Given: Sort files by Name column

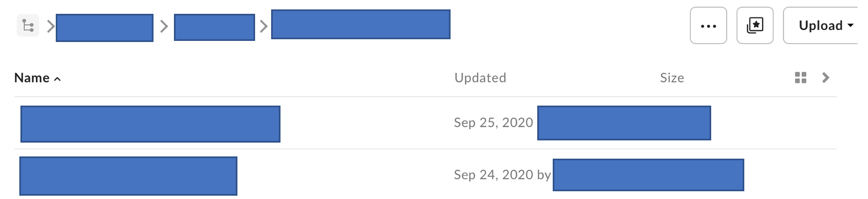Looking at the screenshot, I should (x=32, y=78).
